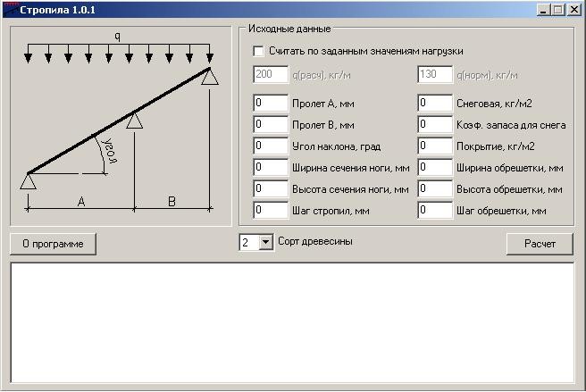Enable Считать по заданным значениям нагрузки checkbox
586x392 pixels.
point(258,51)
